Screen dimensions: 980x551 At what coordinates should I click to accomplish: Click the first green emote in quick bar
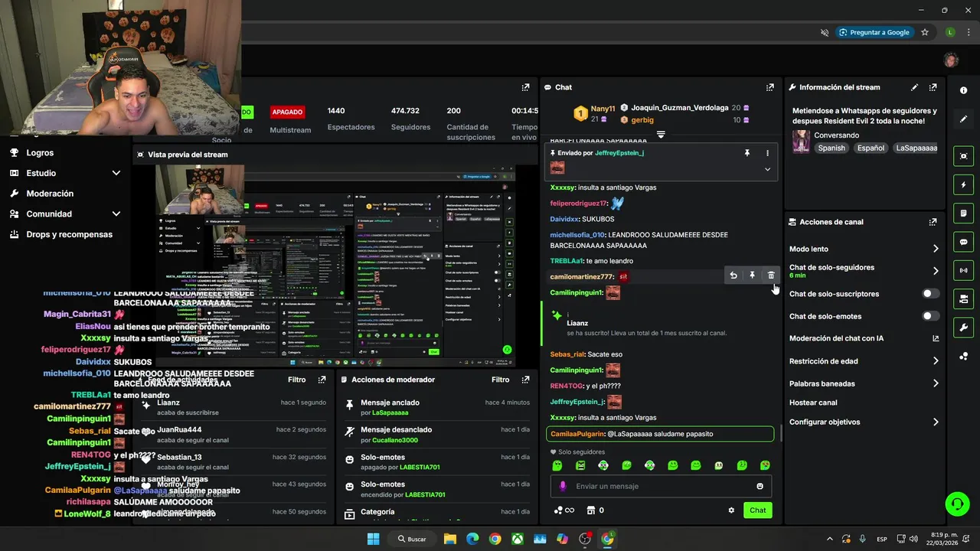[557, 465]
